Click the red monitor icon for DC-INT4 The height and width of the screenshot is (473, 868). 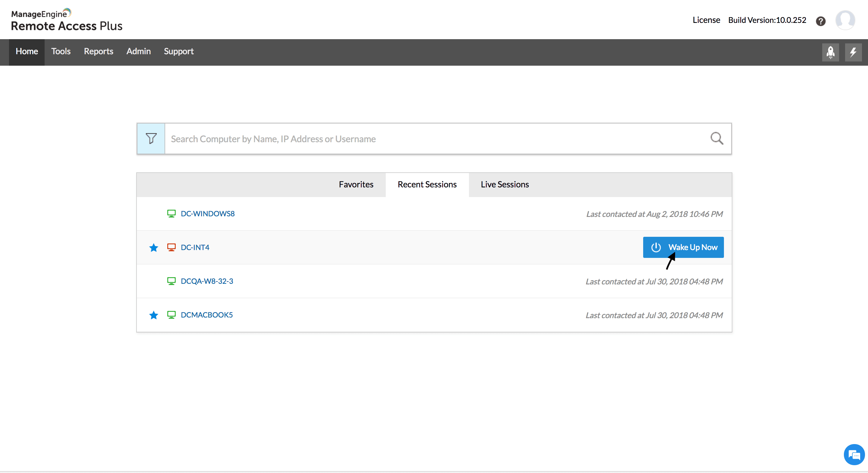(171, 247)
